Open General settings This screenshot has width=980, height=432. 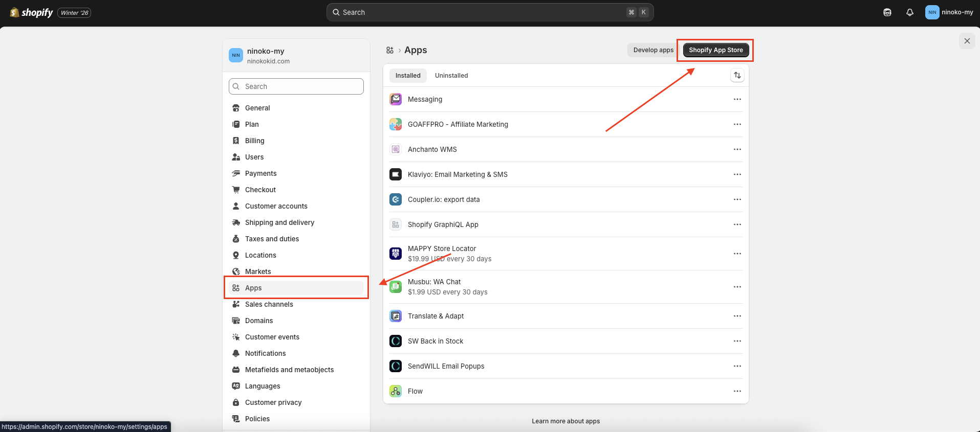[x=296, y=108]
